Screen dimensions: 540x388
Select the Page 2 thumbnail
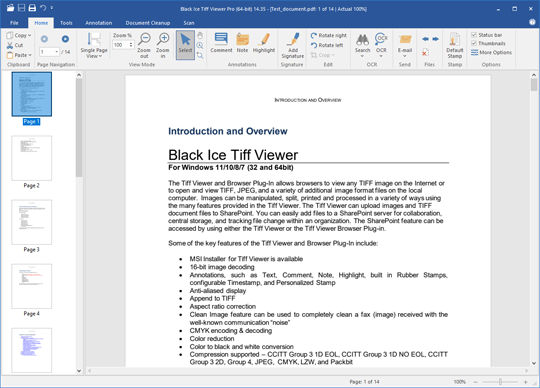[32, 158]
